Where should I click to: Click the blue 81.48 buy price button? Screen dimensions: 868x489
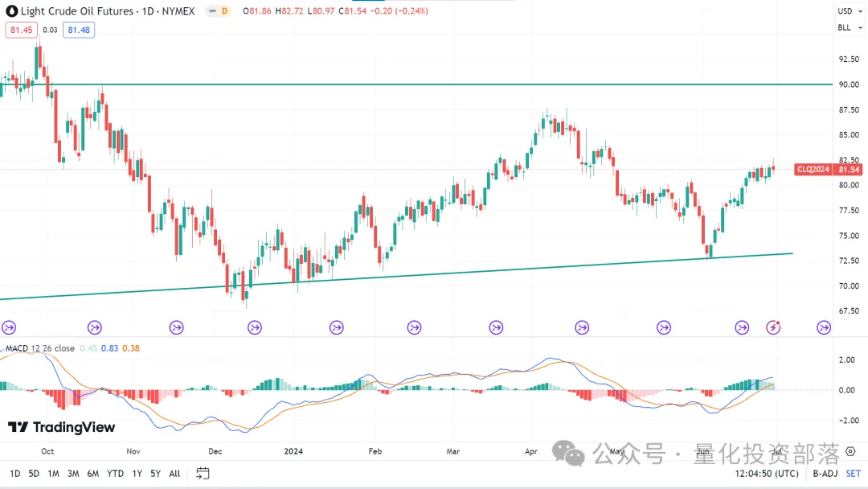pos(79,30)
